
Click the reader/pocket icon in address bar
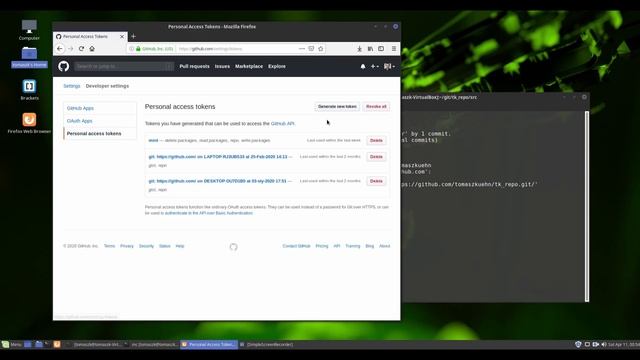coord(311,49)
